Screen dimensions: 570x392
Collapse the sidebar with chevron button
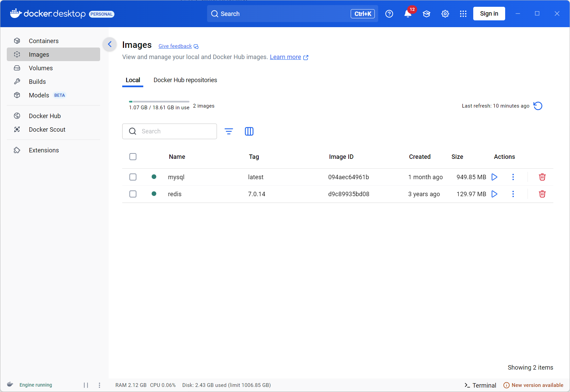tap(110, 44)
